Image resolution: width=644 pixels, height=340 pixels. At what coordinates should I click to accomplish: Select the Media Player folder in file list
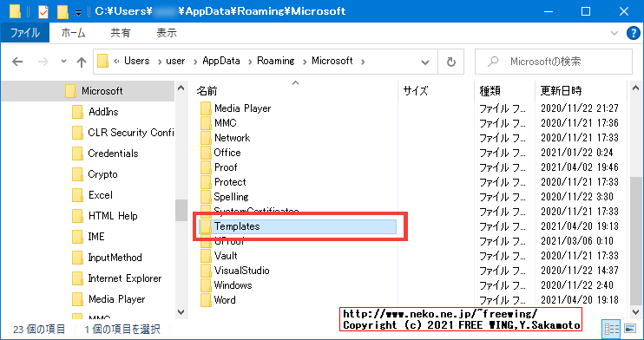coord(242,108)
